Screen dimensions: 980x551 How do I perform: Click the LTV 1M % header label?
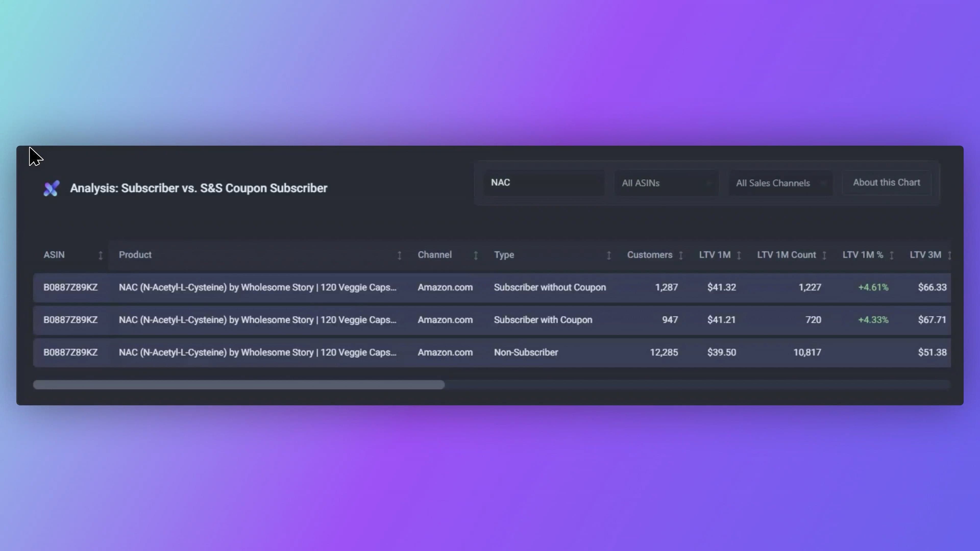tap(863, 255)
